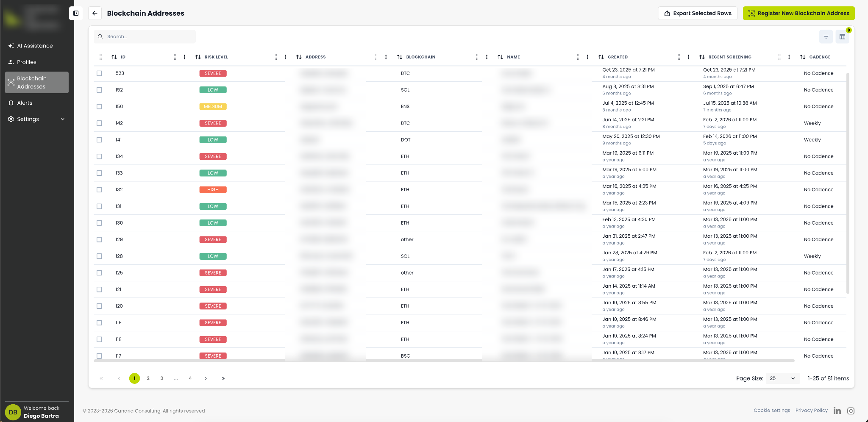This screenshot has height=422, width=868.
Task: Click Export Selected Rows button
Action: (698, 13)
